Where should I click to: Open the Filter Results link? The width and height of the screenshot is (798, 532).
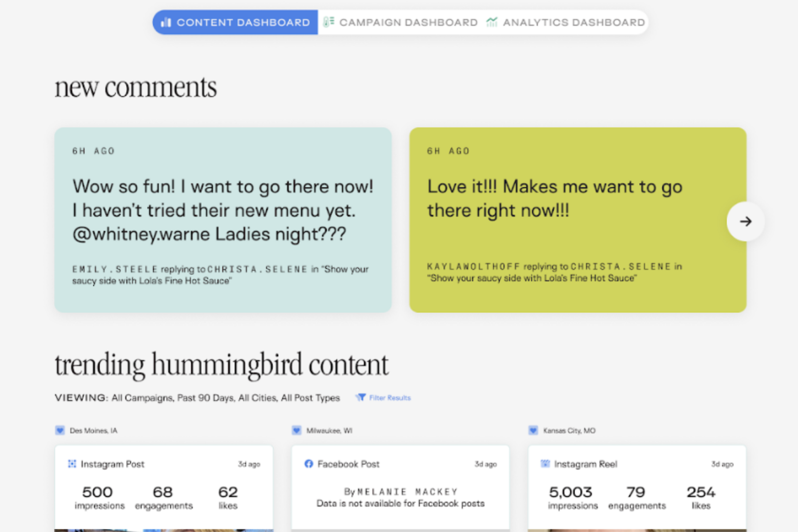point(389,398)
